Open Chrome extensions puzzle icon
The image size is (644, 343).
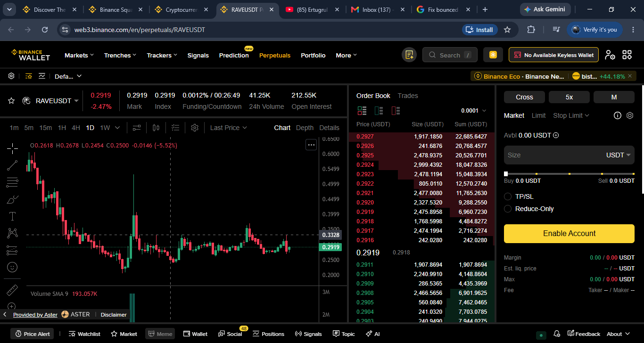[531, 30]
